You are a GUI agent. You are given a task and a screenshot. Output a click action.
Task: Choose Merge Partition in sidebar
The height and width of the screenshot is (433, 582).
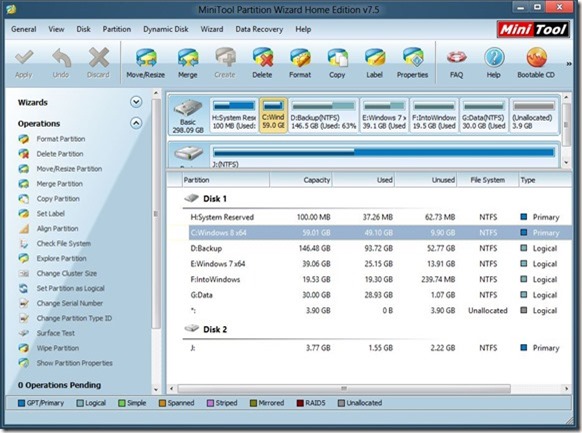pyautogui.click(x=59, y=184)
